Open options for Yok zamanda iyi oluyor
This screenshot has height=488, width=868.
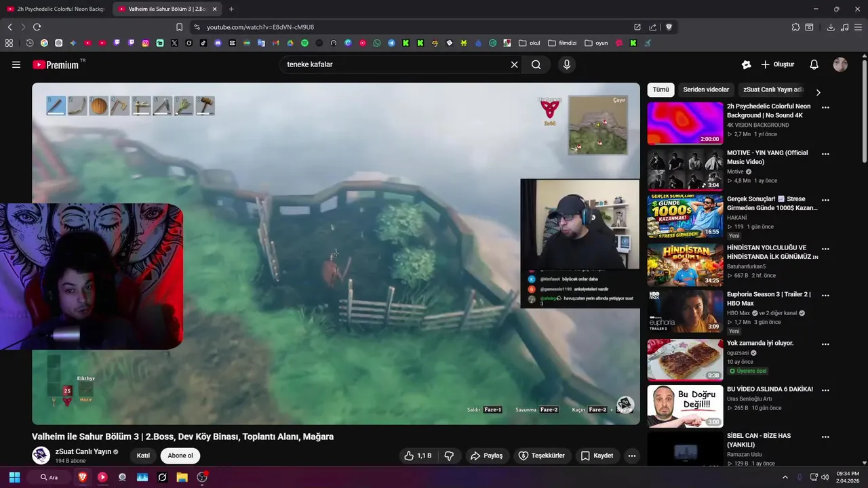825,344
